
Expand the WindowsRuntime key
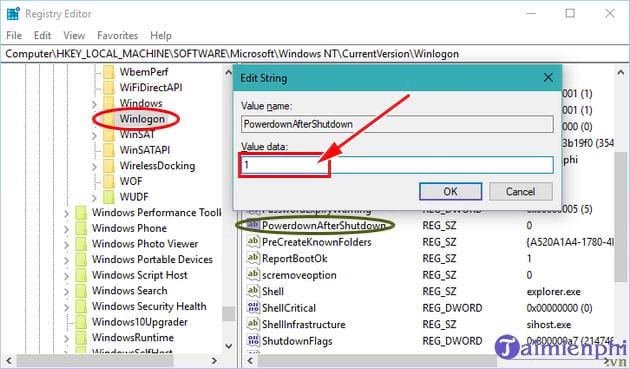tap(66, 338)
